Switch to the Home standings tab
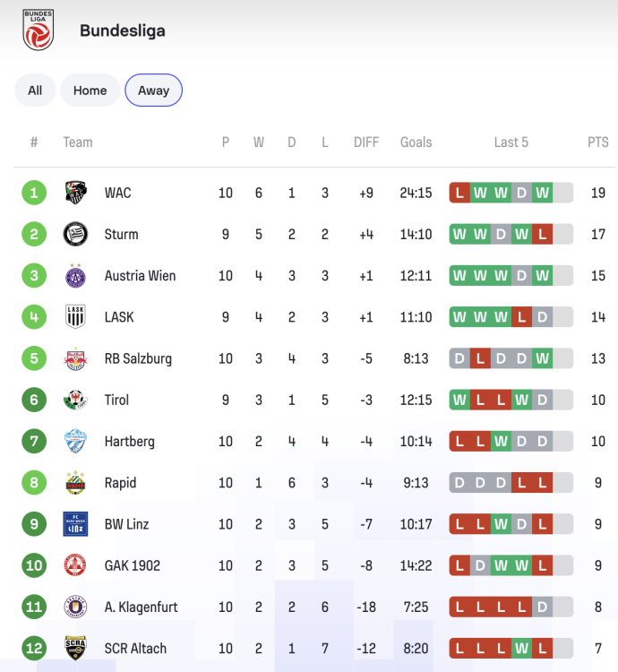618x672 pixels. click(x=90, y=90)
